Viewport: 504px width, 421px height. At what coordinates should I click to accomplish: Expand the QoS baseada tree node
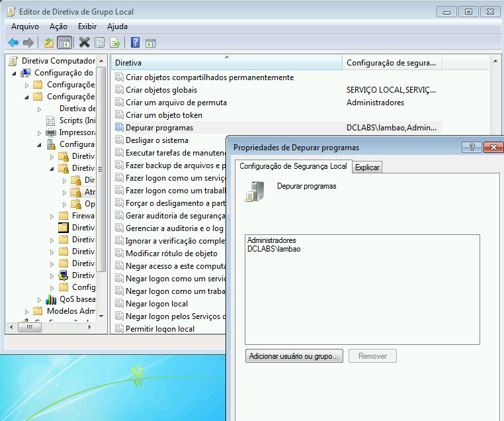[40, 299]
